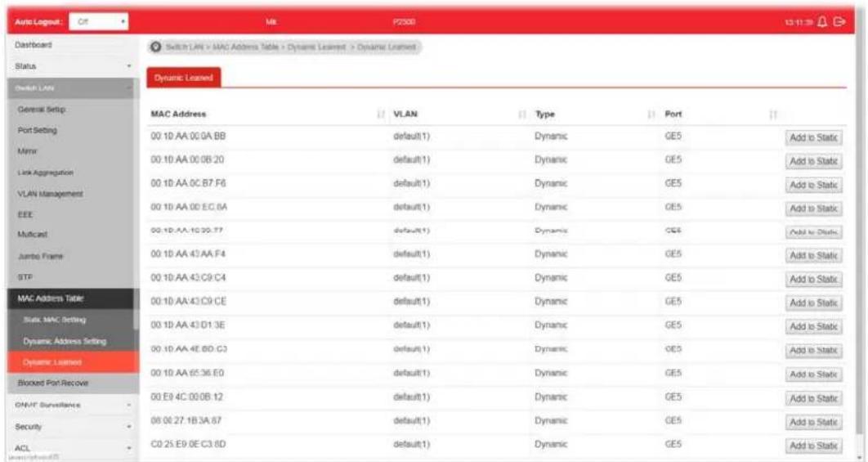868x462 pixels.
Task: Add 00:10:AA:43:C9:C4 to static
Action: 813,279
